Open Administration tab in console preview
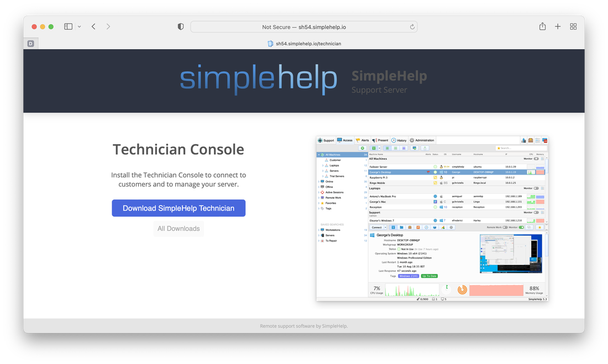Image resolution: width=608 pixels, height=364 pixels. click(422, 140)
